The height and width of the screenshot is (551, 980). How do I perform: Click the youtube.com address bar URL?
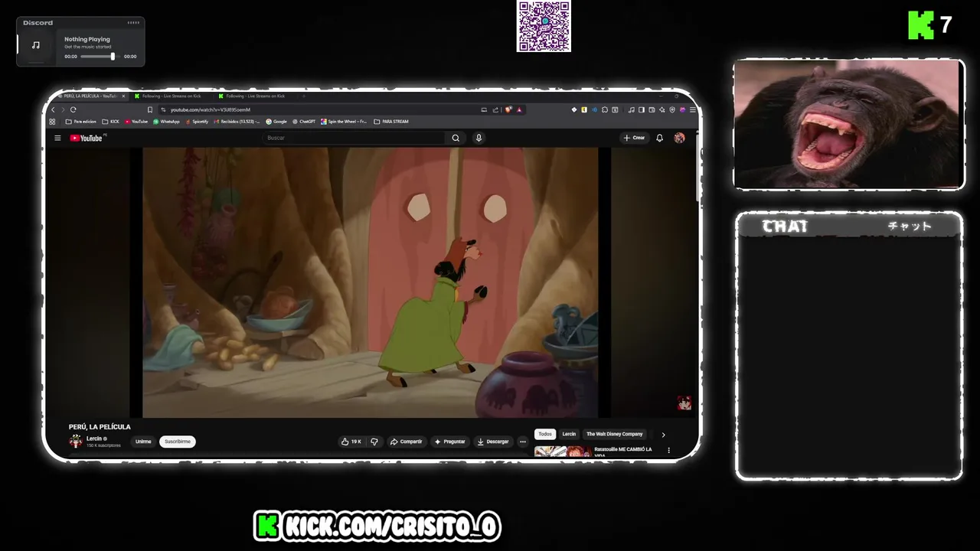tap(211, 109)
